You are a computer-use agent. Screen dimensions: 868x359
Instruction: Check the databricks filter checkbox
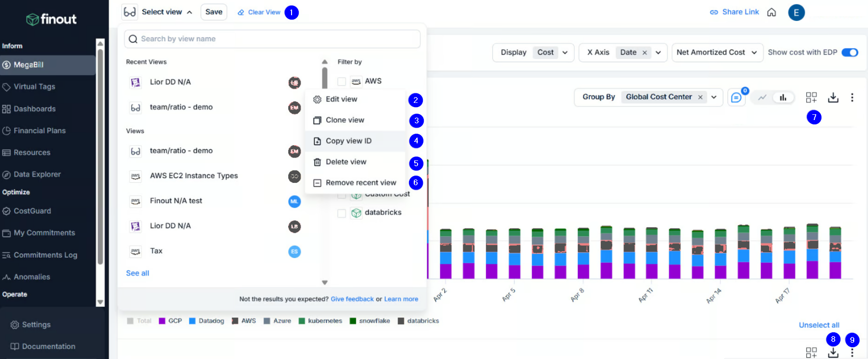[341, 213]
